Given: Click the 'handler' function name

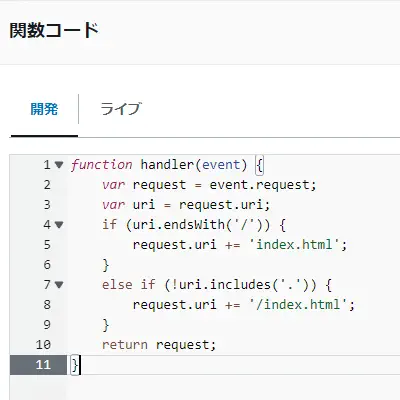Looking at the screenshot, I should (167, 165).
